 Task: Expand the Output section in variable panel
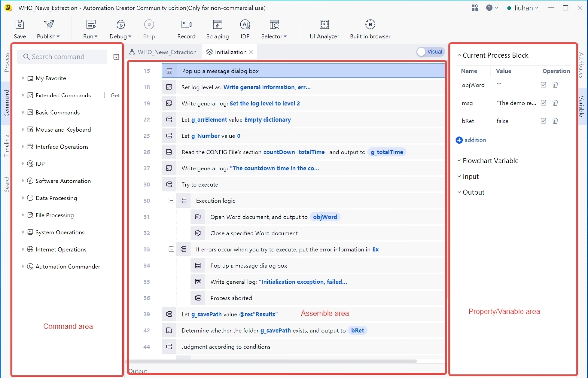point(459,192)
